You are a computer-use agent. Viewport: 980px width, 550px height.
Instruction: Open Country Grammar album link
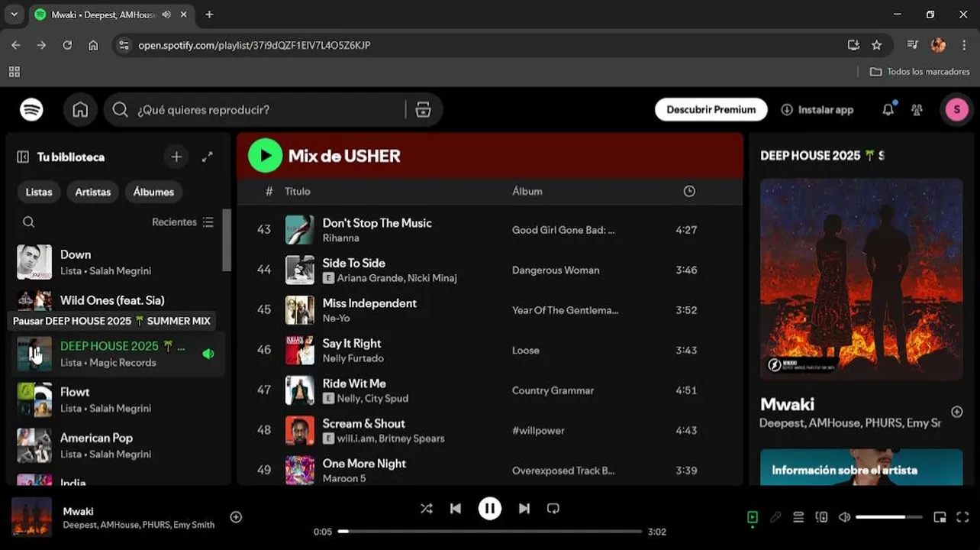(553, 390)
